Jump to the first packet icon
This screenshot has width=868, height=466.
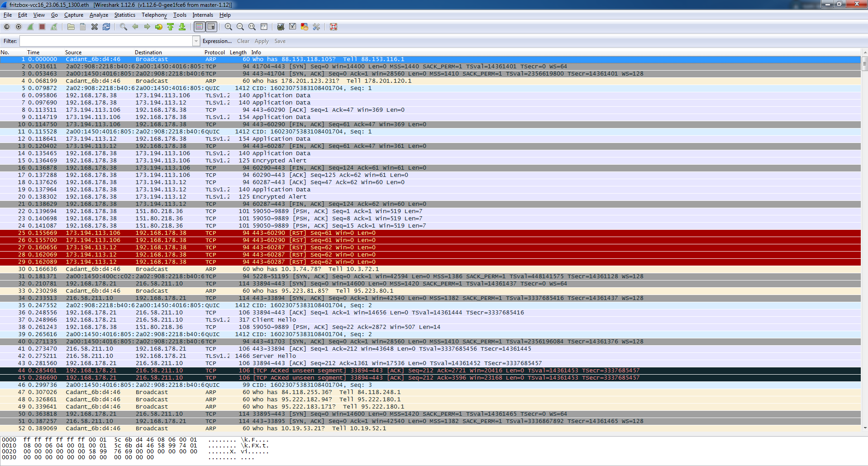[171, 27]
